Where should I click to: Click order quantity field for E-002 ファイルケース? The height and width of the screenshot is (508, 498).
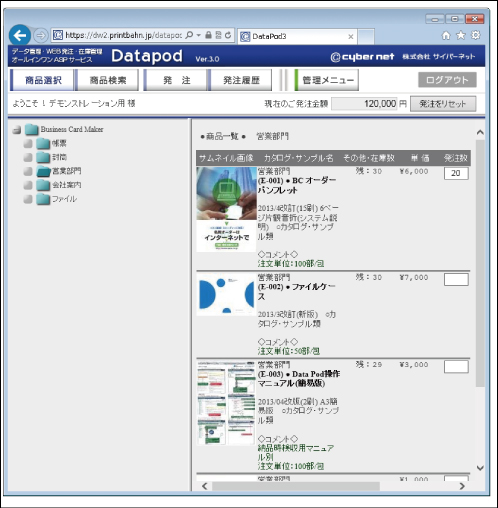click(456, 279)
